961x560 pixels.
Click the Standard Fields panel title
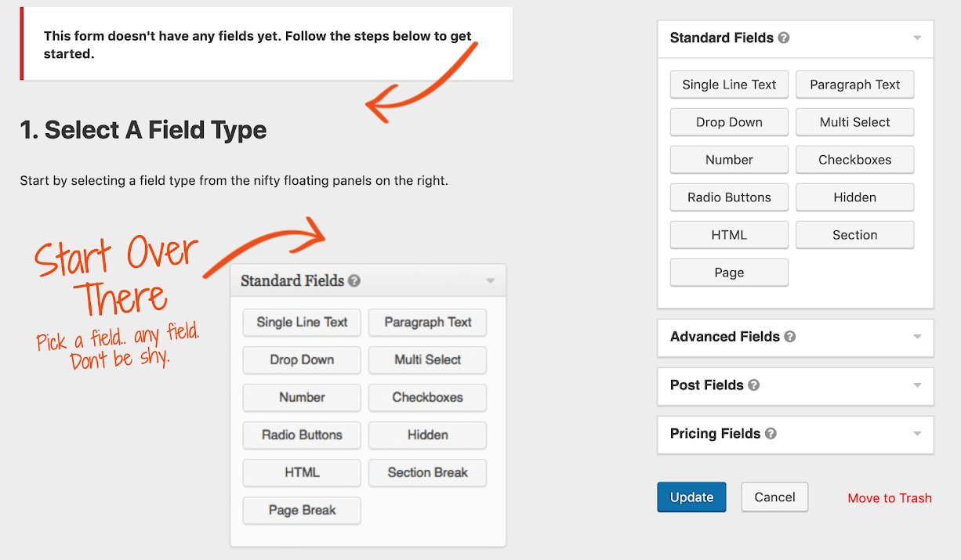tap(722, 38)
